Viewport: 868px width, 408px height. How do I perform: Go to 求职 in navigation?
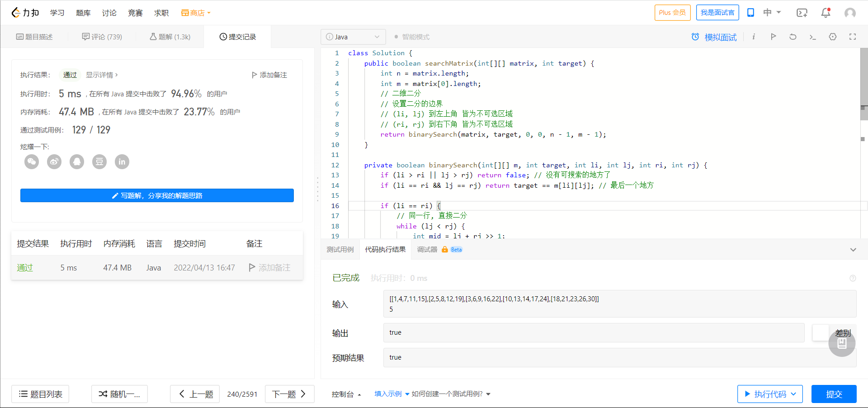click(x=161, y=13)
